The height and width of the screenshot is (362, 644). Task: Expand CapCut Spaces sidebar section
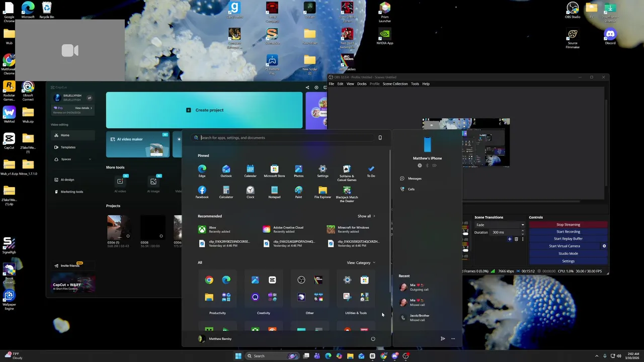tap(90, 159)
